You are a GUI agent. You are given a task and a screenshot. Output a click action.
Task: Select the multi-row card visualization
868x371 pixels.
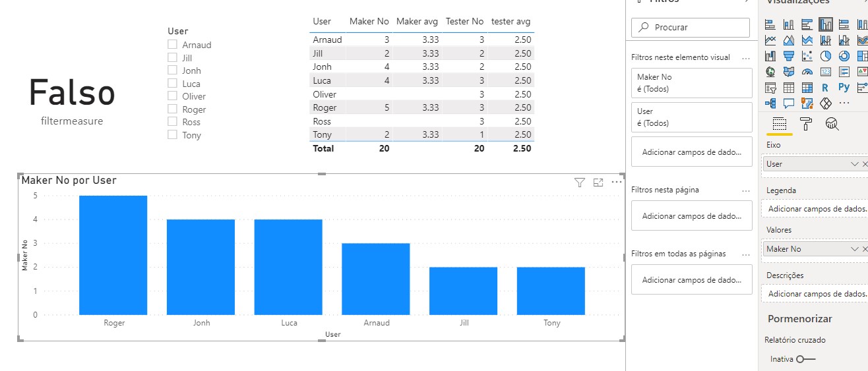[x=844, y=72]
